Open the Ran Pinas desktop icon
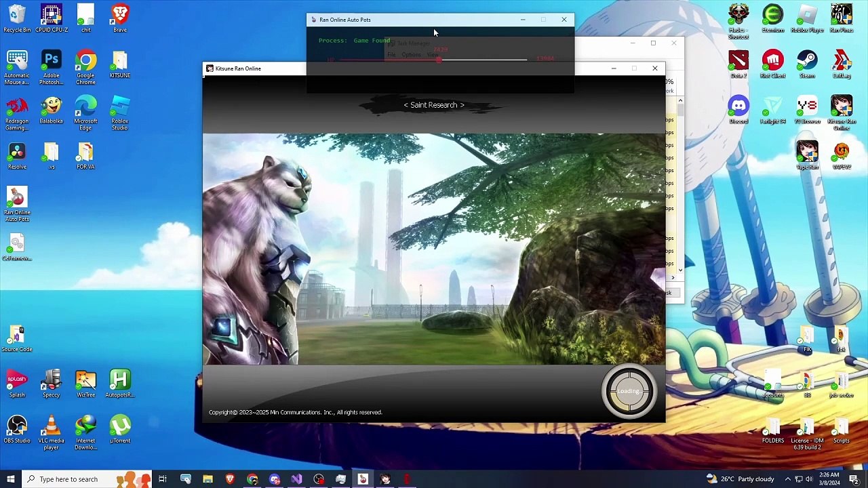868x488 pixels. pos(842,18)
